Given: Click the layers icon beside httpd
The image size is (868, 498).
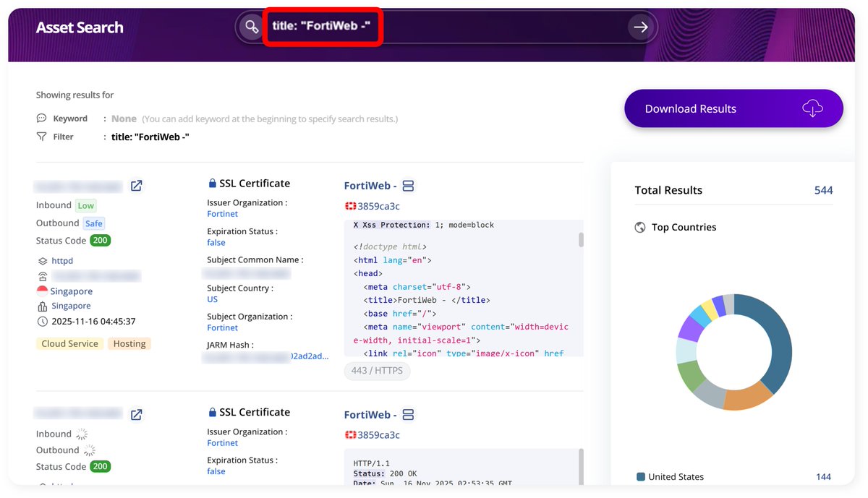Looking at the screenshot, I should 42,261.
